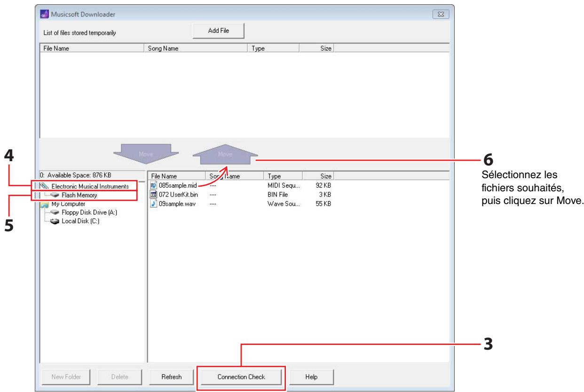Close the Musicsoft Downloader window
Screen dimensions: 584x392
(442, 14)
